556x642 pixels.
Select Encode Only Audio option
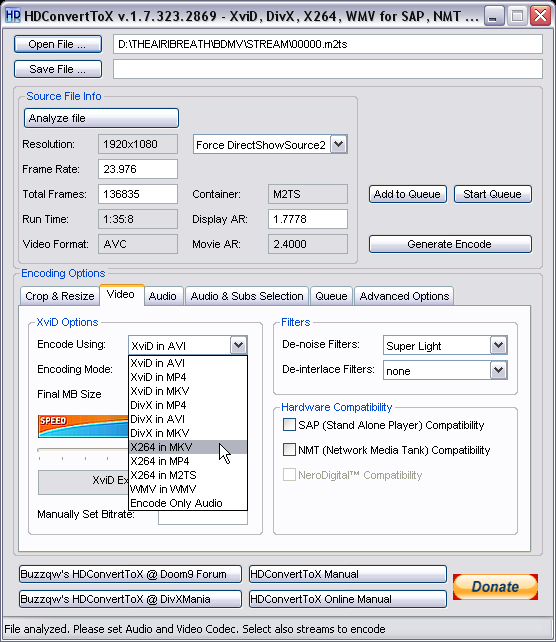(188, 503)
